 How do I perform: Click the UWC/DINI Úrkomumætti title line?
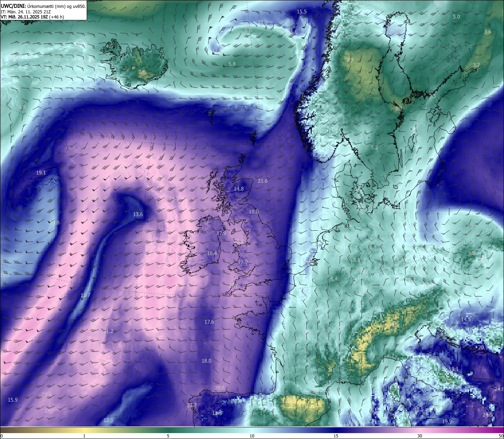point(43,6)
